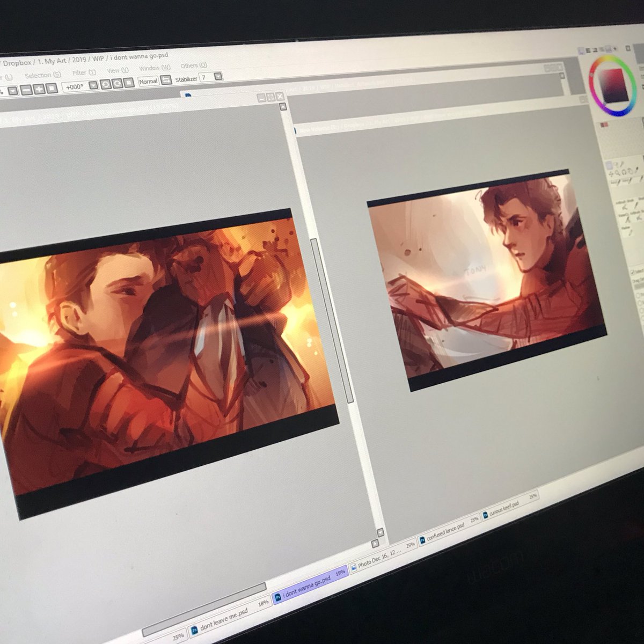
Task: Open the Selection menu
Action: point(43,75)
